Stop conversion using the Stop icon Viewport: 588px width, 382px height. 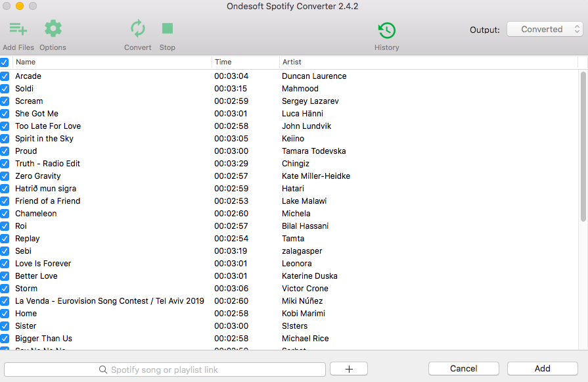[168, 28]
